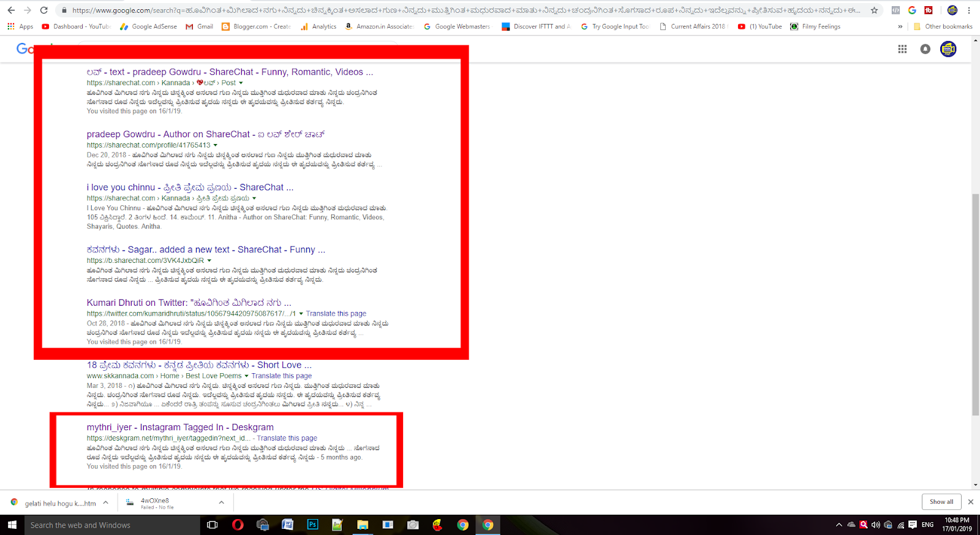
Task: Click 'Translate this page' for Deskgram result
Action: [x=287, y=438]
